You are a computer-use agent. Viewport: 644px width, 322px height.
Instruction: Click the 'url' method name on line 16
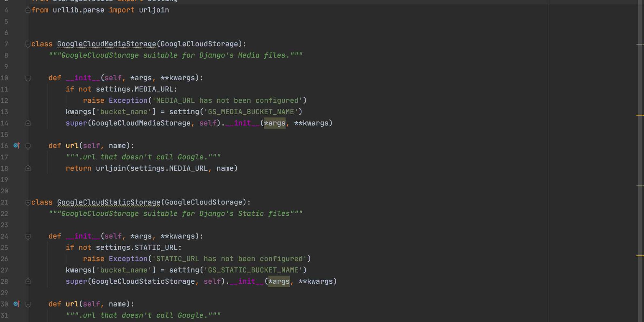pyautogui.click(x=72, y=146)
